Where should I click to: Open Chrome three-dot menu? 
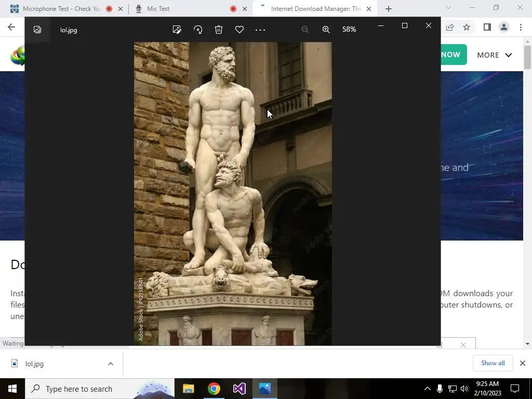[x=521, y=27]
